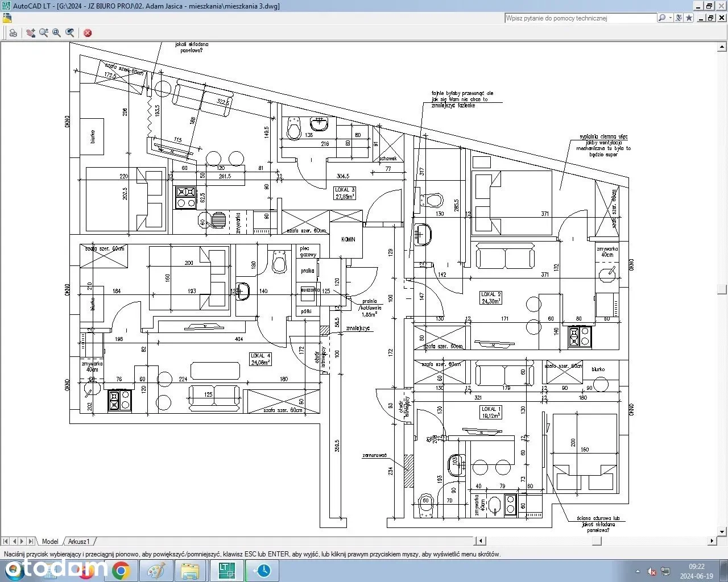Click the 'pralnia kotłownia 1,85m²' annotation
This screenshot has width=728, height=582.
(x=369, y=307)
